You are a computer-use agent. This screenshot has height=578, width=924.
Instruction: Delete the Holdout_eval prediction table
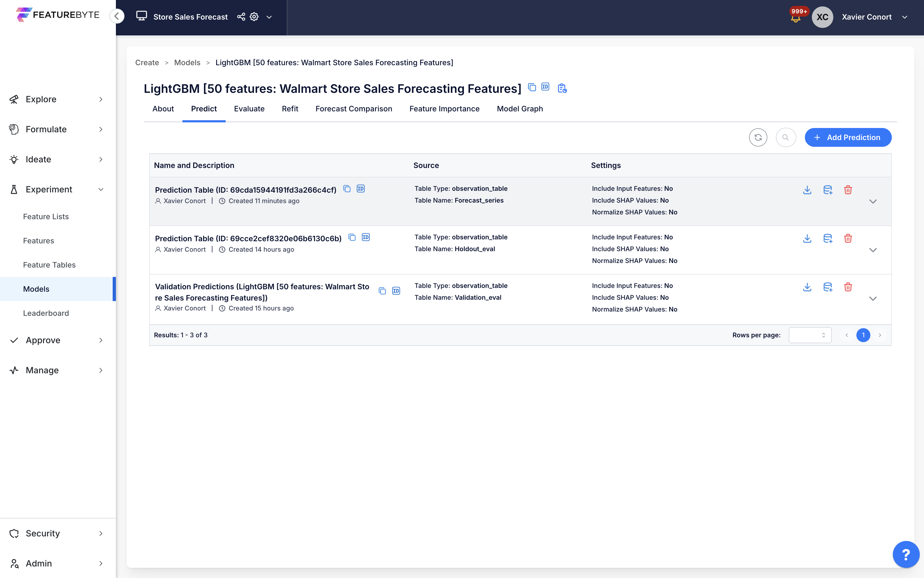848,239
